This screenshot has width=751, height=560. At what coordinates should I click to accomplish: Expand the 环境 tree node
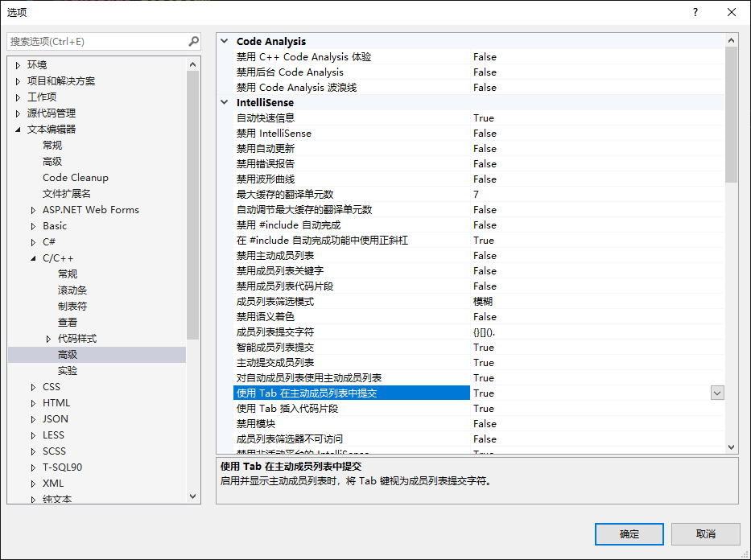19,64
